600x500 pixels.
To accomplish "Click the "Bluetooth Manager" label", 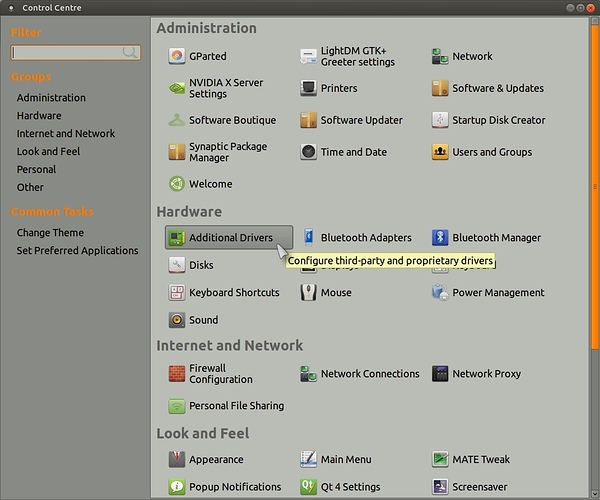I will click(497, 238).
